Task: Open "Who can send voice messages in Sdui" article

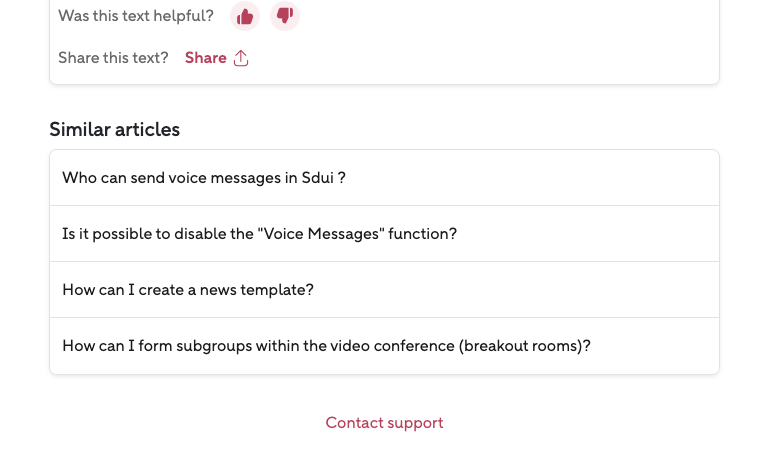Action: [x=204, y=178]
